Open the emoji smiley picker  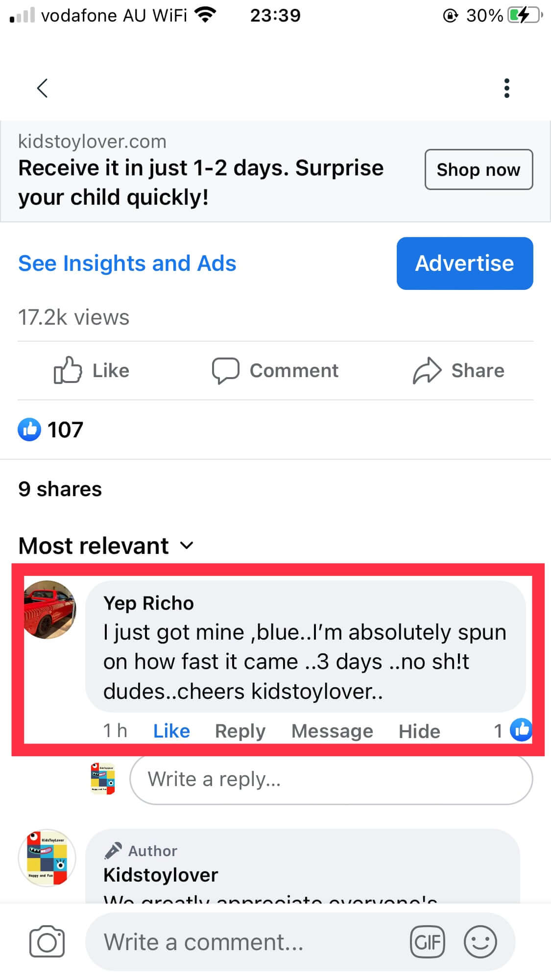point(480,941)
